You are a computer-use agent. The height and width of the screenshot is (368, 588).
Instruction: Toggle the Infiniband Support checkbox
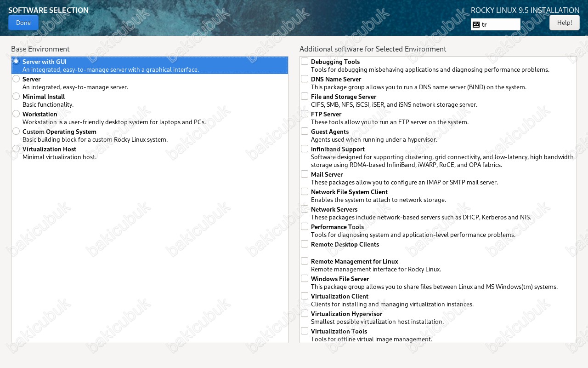point(305,149)
